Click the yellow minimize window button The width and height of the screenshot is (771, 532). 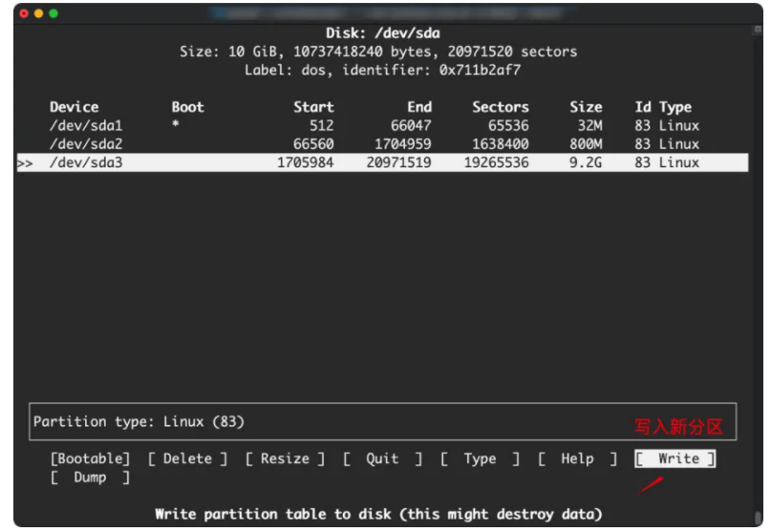[38, 13]
